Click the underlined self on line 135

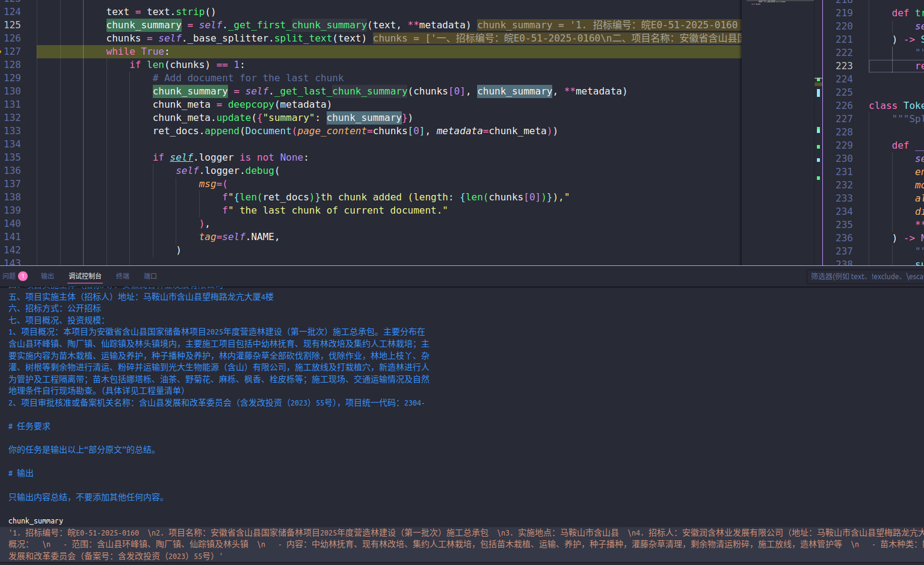181,158
